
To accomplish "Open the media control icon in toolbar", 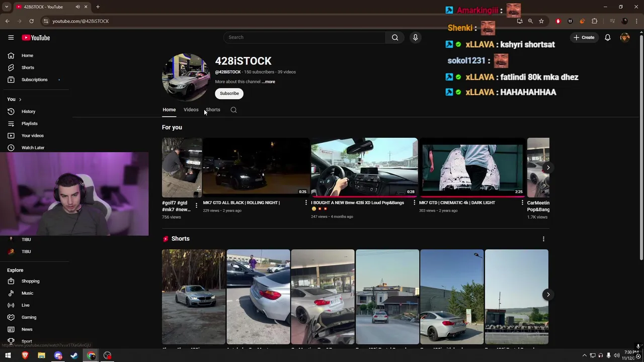I will click(x=612, y=21).
